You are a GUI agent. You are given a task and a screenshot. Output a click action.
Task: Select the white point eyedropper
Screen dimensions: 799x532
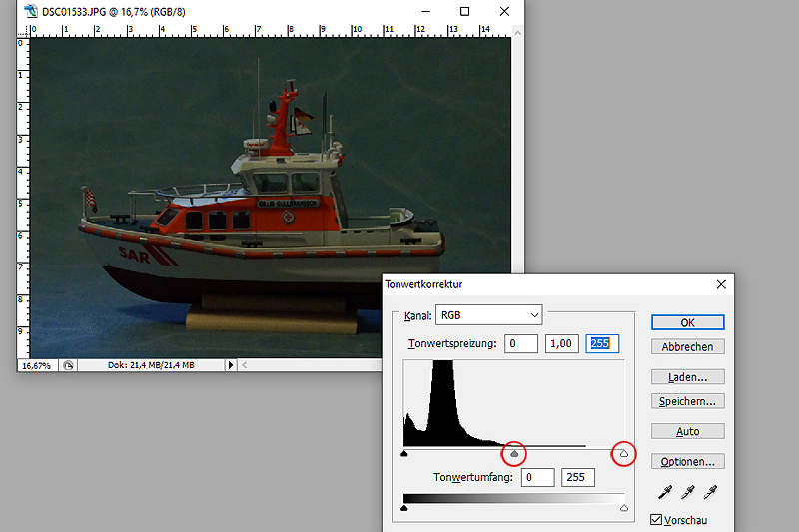(x=710, y=492)
